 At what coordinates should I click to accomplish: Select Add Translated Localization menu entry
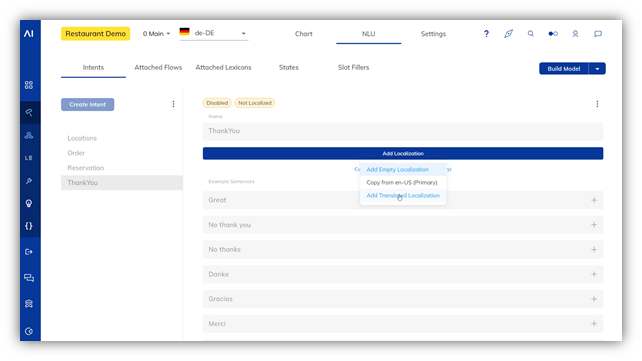tap(403, 195)
